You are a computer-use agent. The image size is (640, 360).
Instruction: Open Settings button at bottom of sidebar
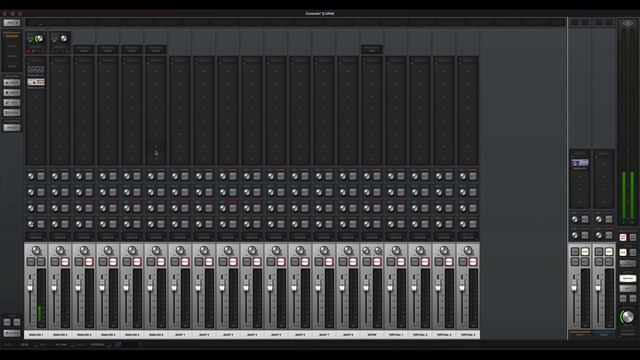tap(12, 333)
